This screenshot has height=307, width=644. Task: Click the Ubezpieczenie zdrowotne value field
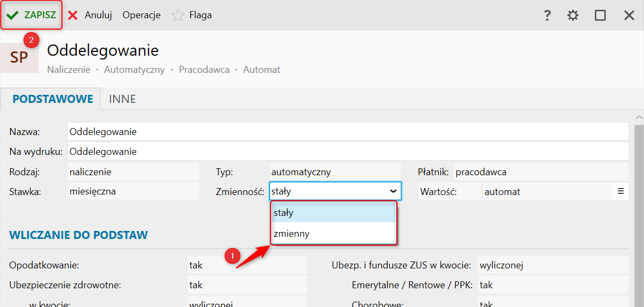click(x=247, y=285)
